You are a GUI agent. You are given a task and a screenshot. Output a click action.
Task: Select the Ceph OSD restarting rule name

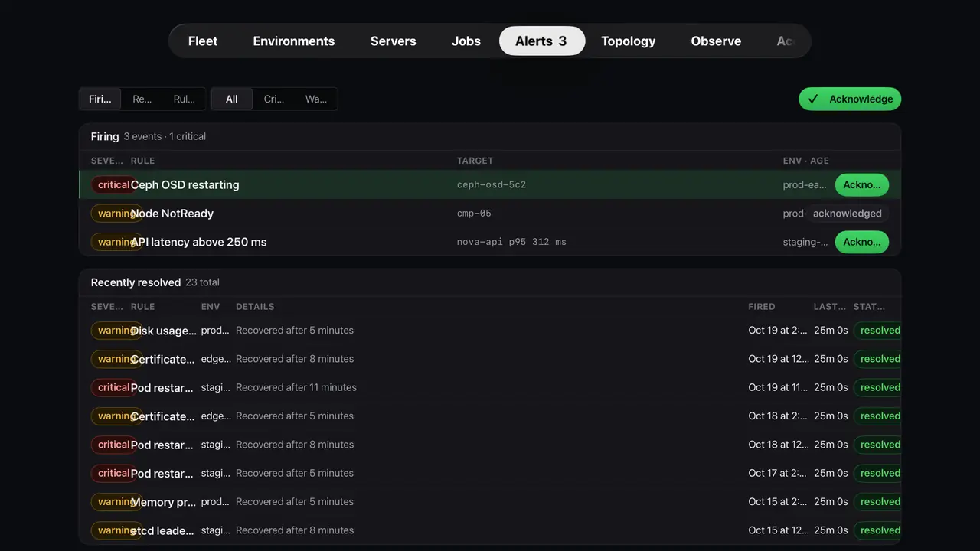coord(185,185)
